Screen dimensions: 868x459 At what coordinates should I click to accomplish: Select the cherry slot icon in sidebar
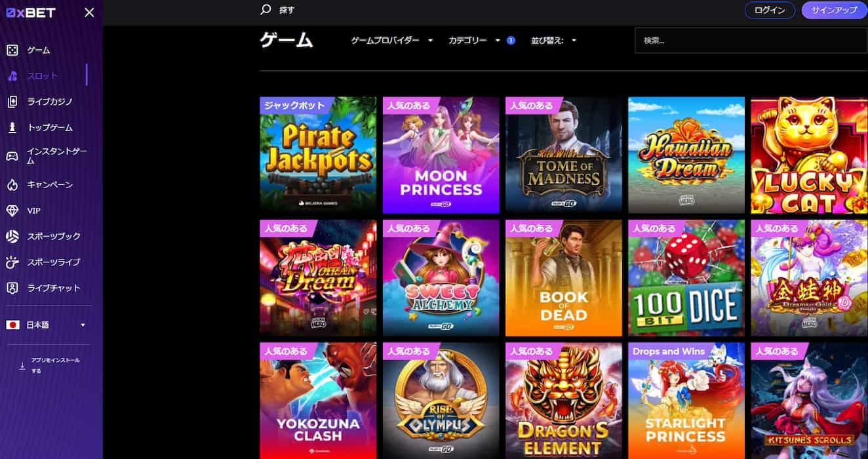point(12,76)
